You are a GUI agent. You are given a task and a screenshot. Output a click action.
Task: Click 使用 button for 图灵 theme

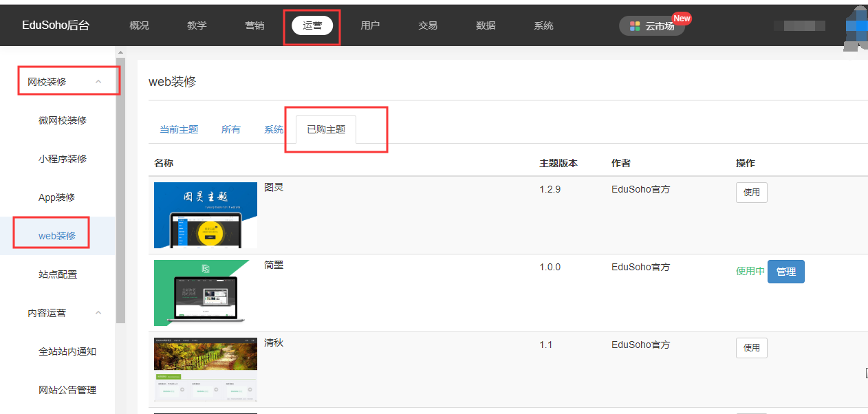751,193
